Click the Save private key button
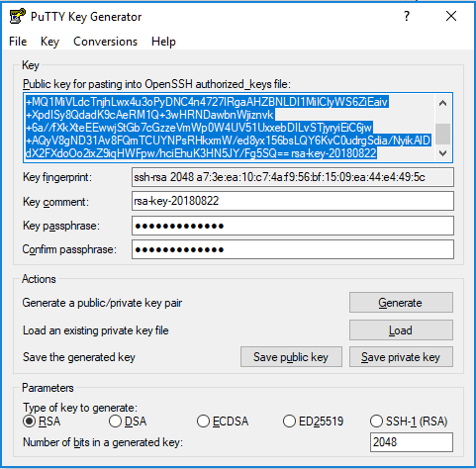476x469 pixels. coord(401,357)
